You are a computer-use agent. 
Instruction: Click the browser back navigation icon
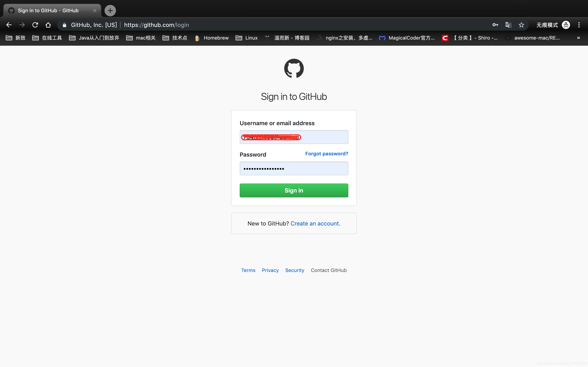tap(8, 24)
